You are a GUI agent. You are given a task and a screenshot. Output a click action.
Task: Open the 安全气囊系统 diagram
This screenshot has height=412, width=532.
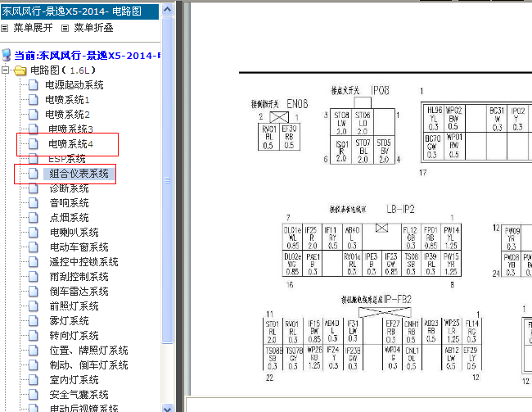(79, 395)
